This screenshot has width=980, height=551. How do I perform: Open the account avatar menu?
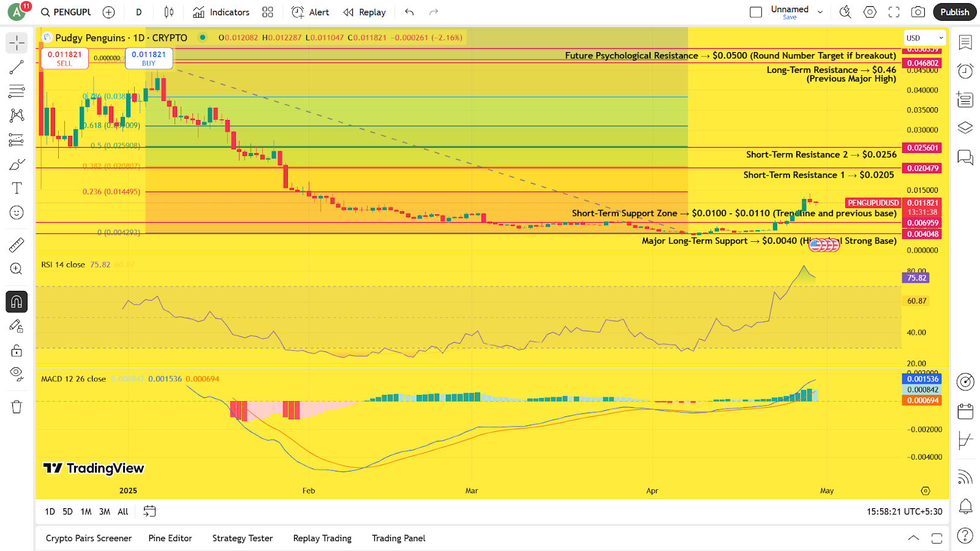coord(16,12)
